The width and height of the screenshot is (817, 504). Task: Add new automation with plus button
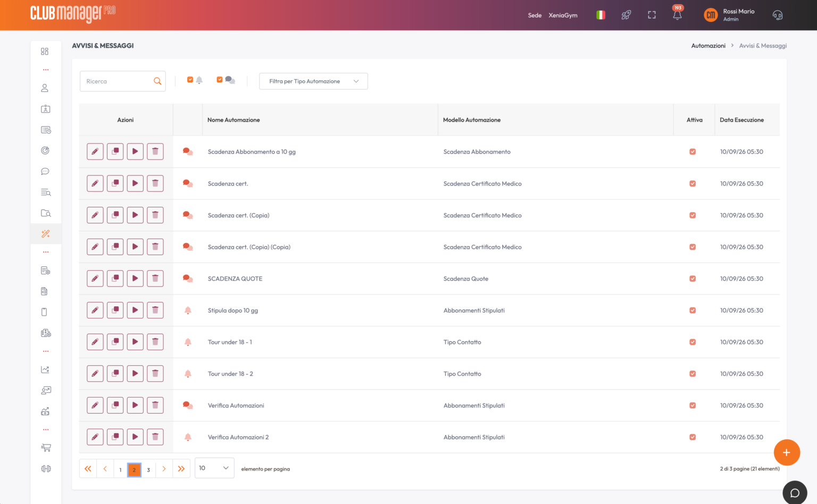(x=787, y=452)
